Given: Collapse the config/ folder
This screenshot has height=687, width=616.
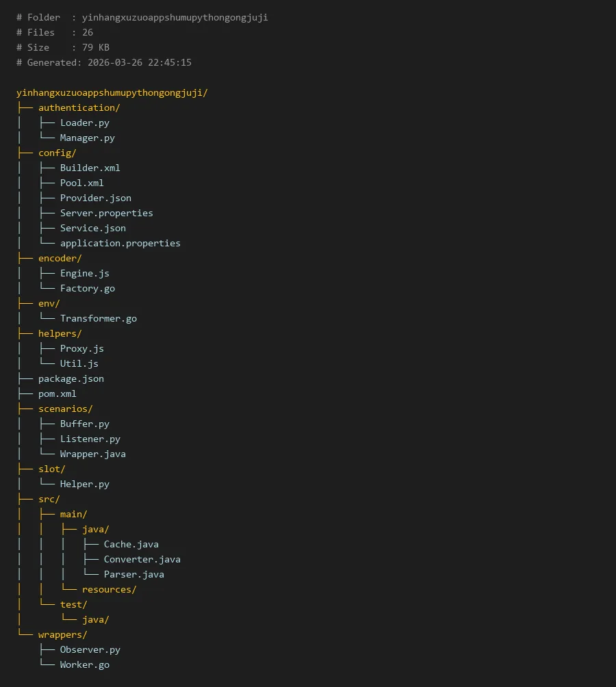Looking at the screenshot, I should tap(57, 153).
